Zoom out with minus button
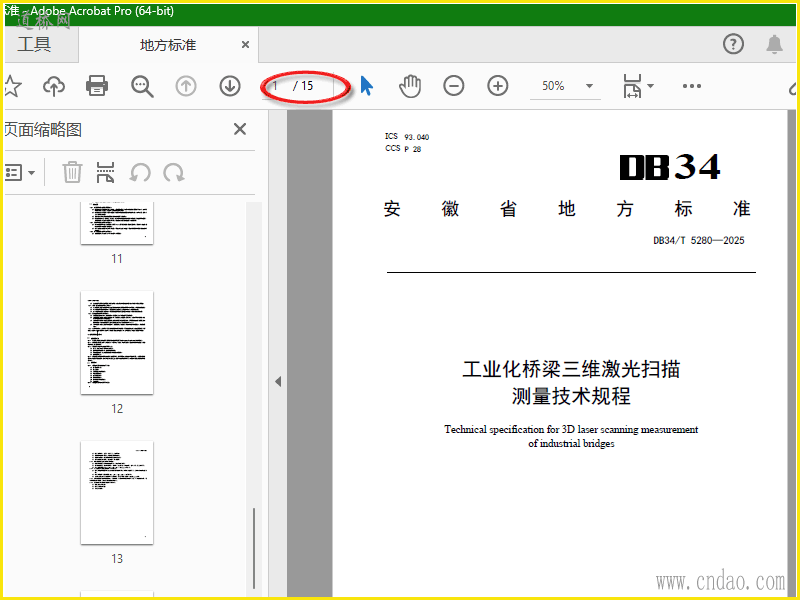Viewport: 800px width, 600px height. pos(454,86)
